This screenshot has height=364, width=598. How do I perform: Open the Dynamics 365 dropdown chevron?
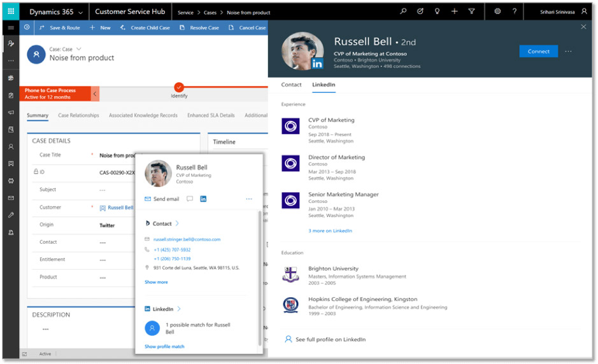click(80, 13)
